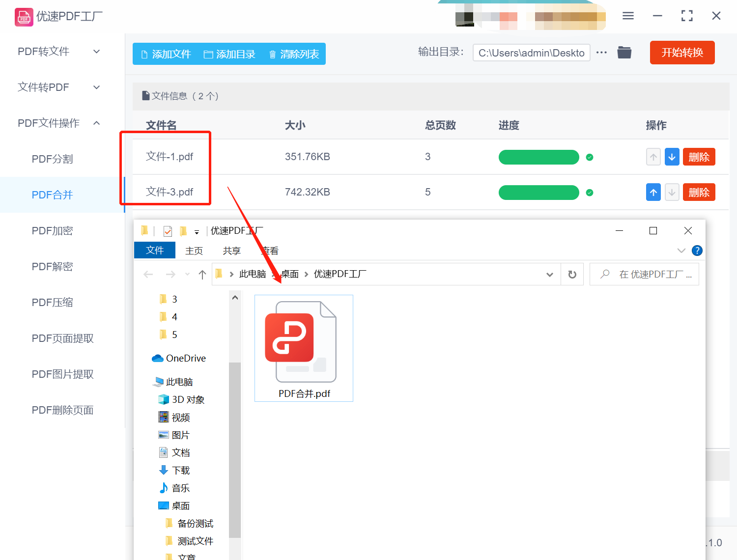The width and height of the screenshot is (737, 560).
Task: Click the Explorer search magnifier icon
Action: click(x=605, y=274)
